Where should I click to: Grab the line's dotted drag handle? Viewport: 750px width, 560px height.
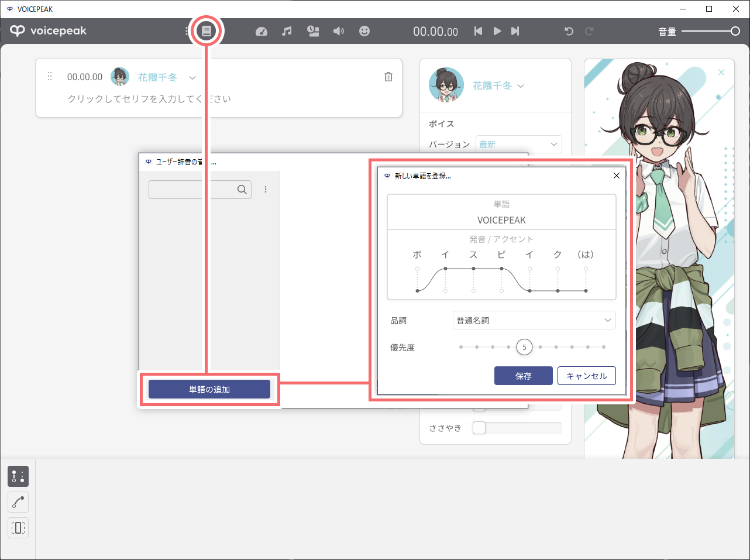(50, 77)
